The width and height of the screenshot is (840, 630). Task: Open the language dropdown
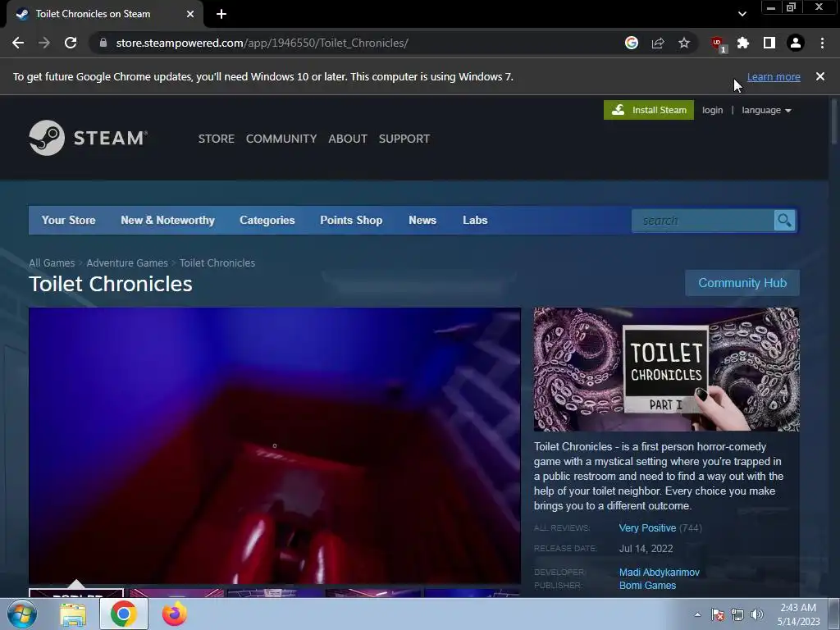point(766,111)
